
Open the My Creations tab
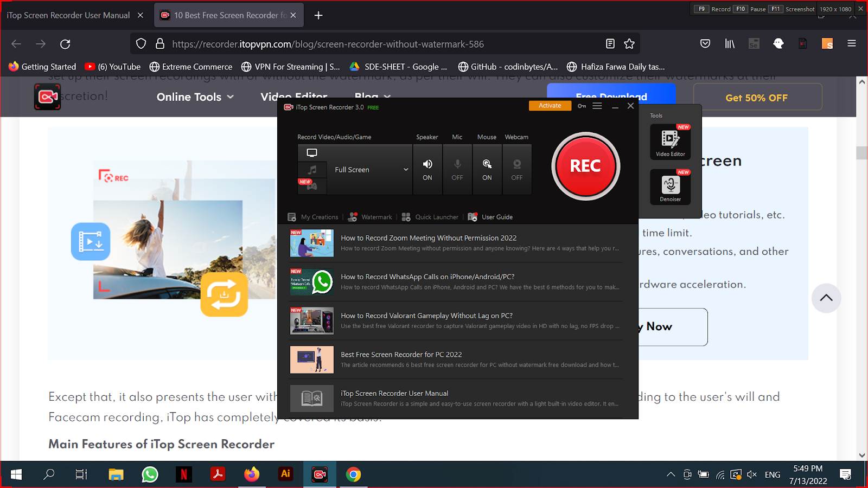point(313,217)
